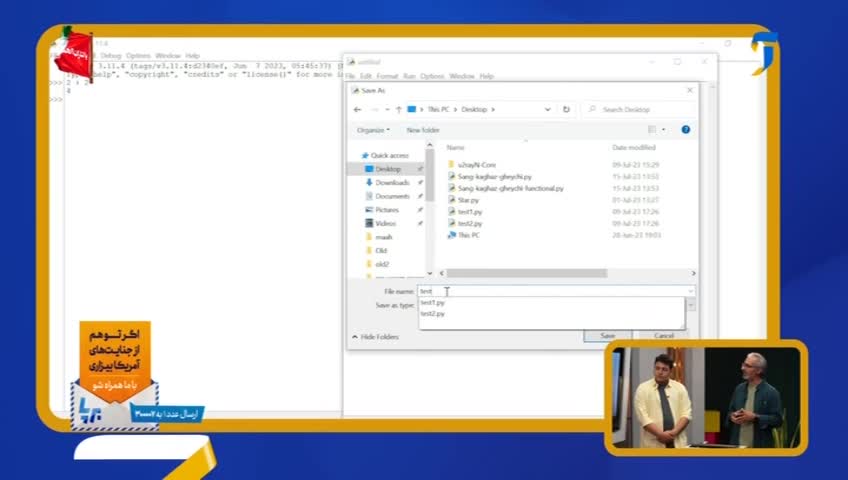This screenshot has width=848, height=480.
Task: Click This PC in the address path
Action: pyautogui.click(x=438, y=109)
